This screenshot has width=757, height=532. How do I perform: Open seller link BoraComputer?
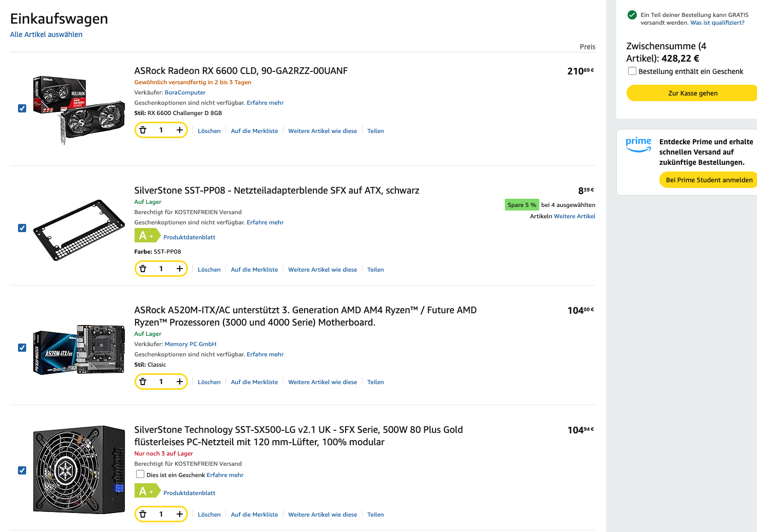pos(185,92)
